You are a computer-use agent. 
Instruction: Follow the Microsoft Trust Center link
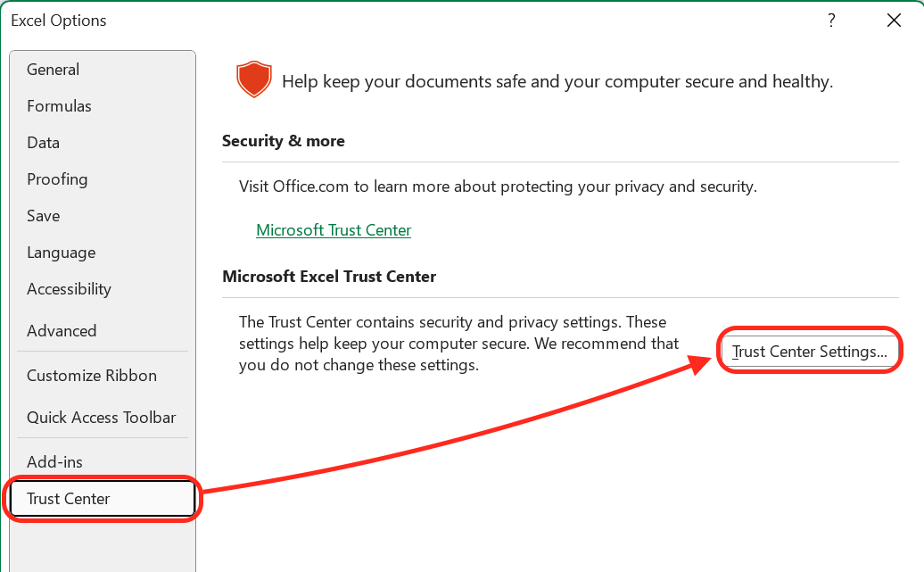coord(334,230)
